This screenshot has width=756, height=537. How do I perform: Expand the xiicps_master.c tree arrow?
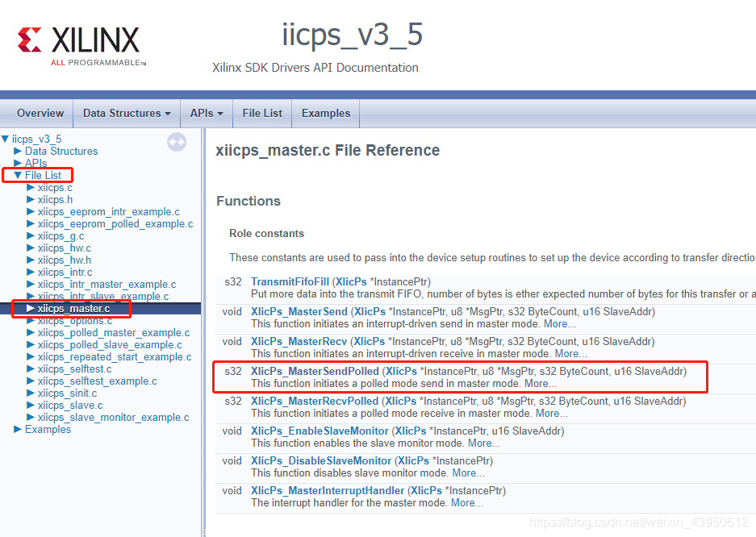pyautogui.click(x=31, y=308)
